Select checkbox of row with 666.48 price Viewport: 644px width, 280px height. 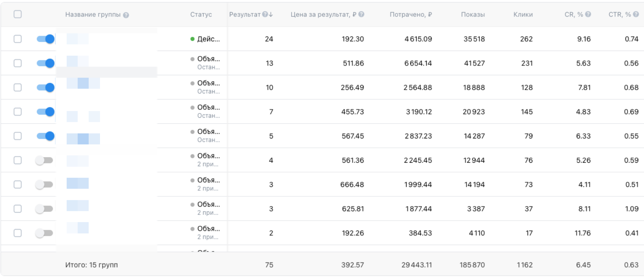(18, 184)
